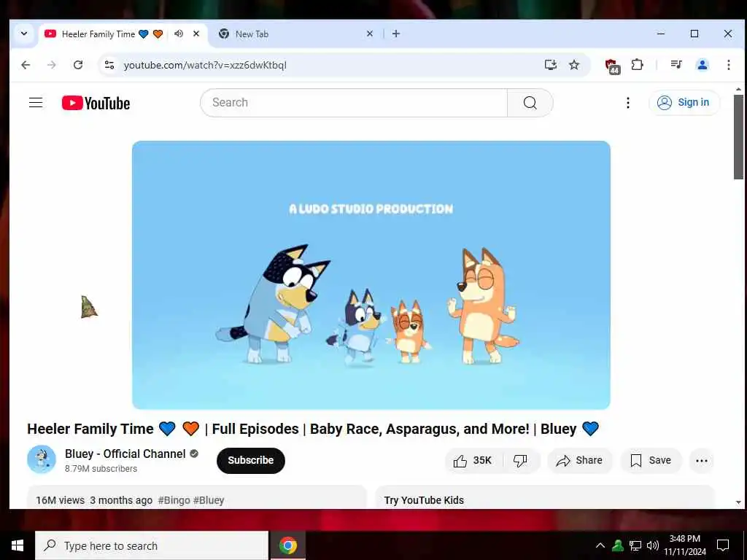747x560 pixels.
Task: Expand the description showing 16M views
Action: (197, 498)
